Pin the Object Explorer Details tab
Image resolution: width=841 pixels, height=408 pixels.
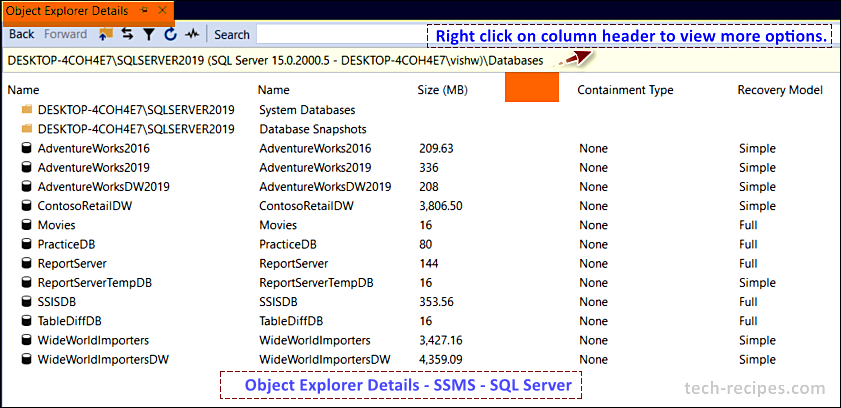(145, 10)
